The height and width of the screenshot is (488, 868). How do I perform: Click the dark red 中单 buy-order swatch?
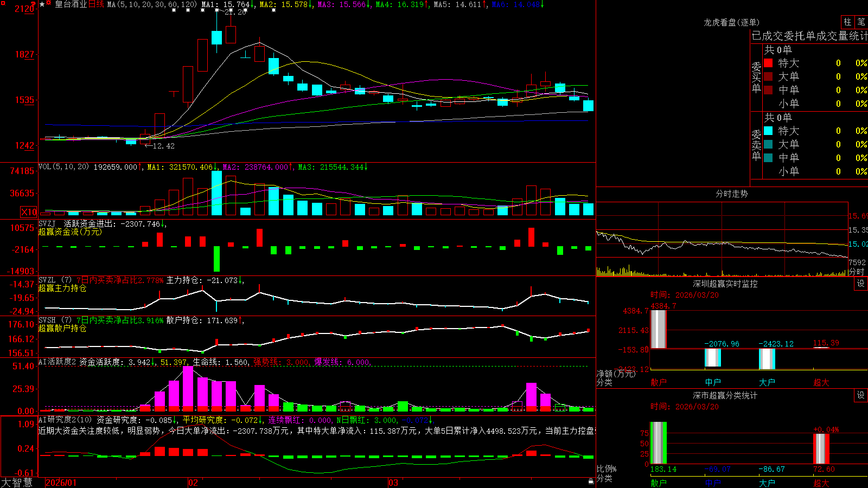coord(768,90)
